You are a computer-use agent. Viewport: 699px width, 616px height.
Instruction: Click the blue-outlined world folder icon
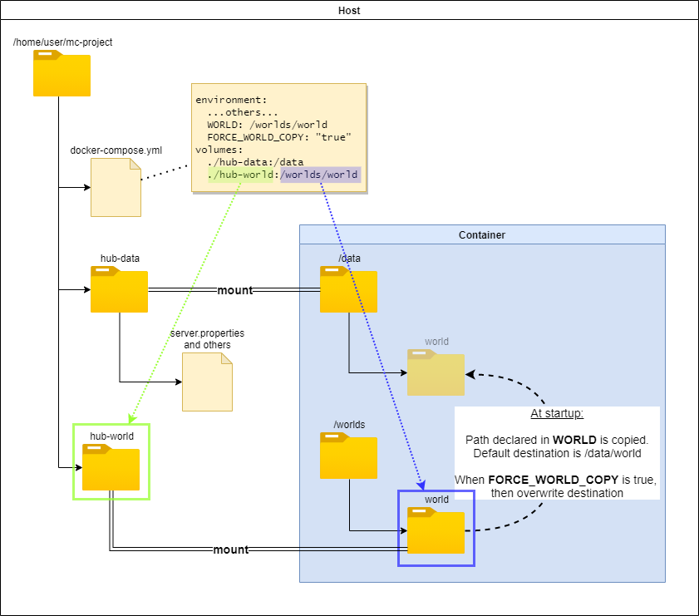[x=436, y=532]
